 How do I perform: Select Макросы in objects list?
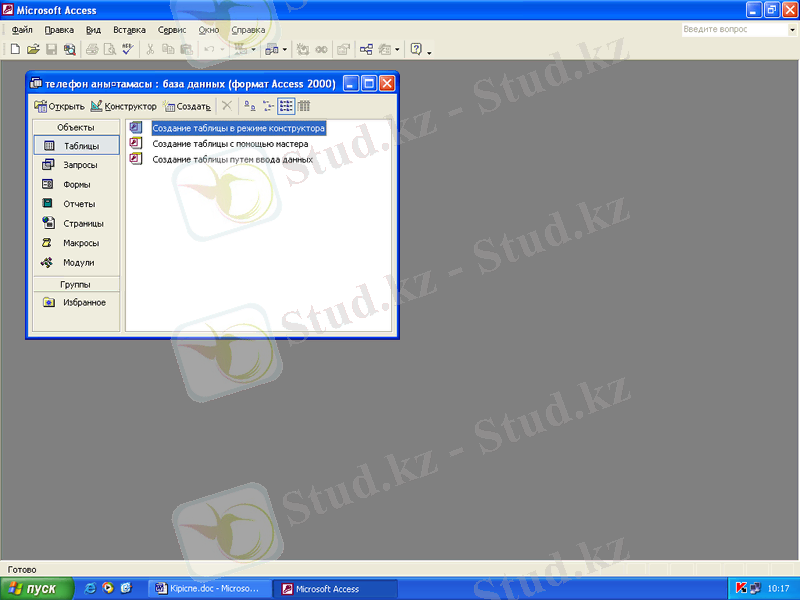coord(76,243)
